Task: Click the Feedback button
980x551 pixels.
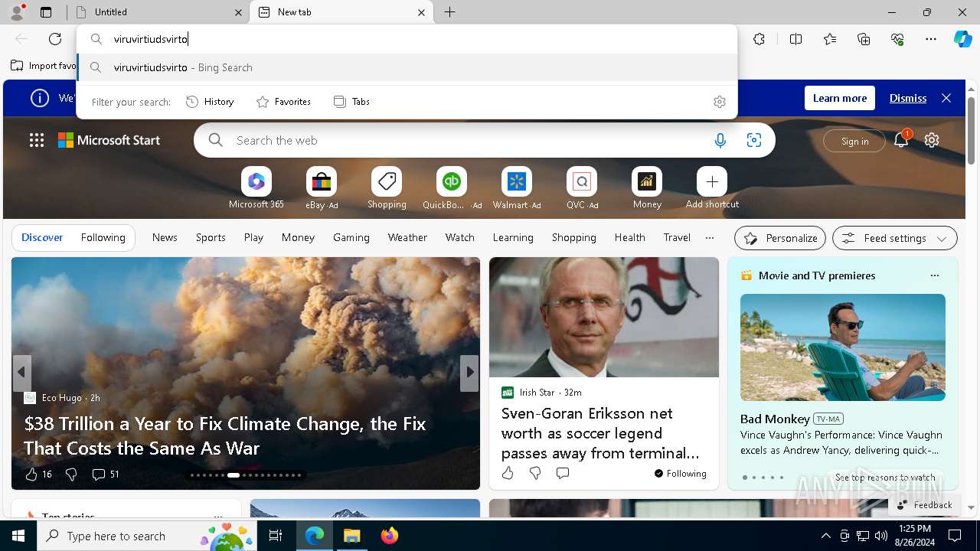Action: [x=924, y=504]
